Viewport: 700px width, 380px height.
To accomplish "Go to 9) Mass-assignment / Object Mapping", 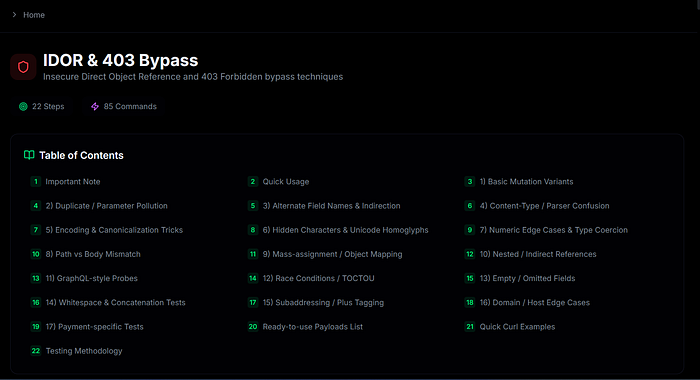I will tap(332, 254).
